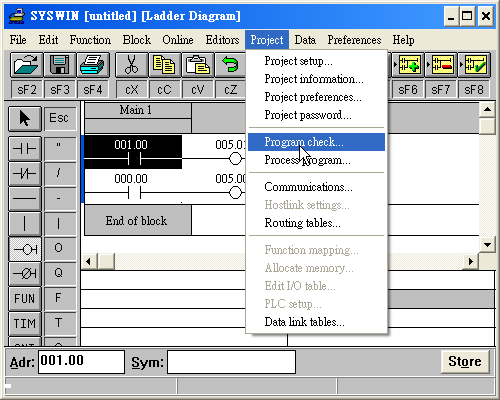Click the Store button
The width and height of the screenshot is (500, 400).
pos(465,362)
